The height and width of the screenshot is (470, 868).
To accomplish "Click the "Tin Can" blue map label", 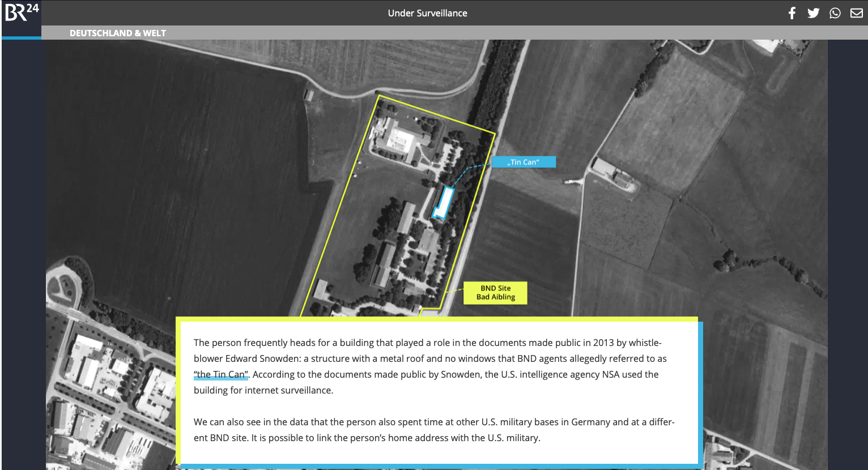I will [x=524, y=162].
